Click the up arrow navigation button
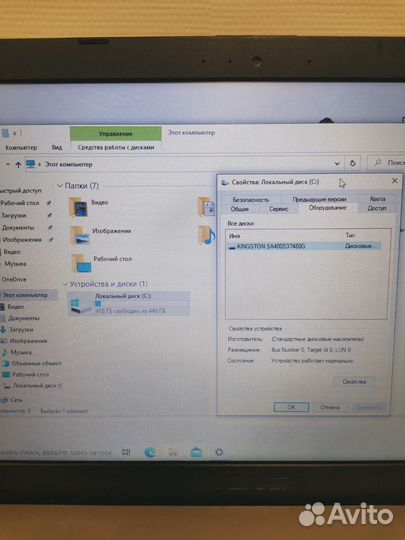Screen dimensions: 405x540 coord(18,165)
